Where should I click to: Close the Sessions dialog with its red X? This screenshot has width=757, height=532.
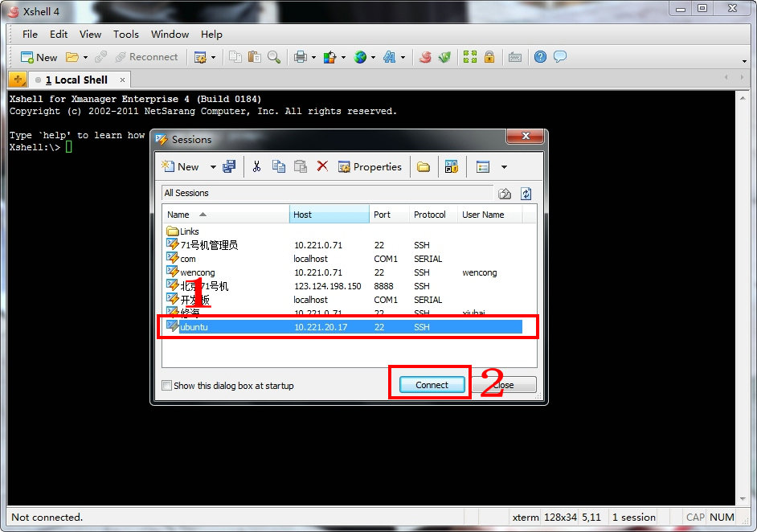point(526,136)
